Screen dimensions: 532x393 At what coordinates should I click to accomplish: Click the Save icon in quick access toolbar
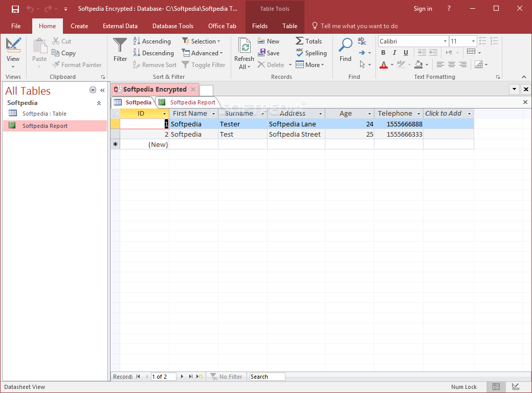click(15, 9)
